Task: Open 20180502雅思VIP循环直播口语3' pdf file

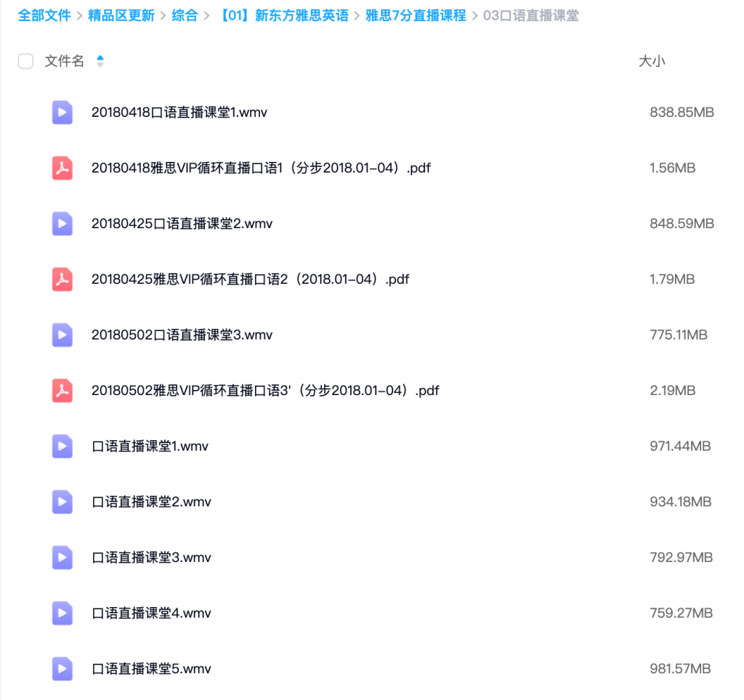Action: tap(265, 391)
